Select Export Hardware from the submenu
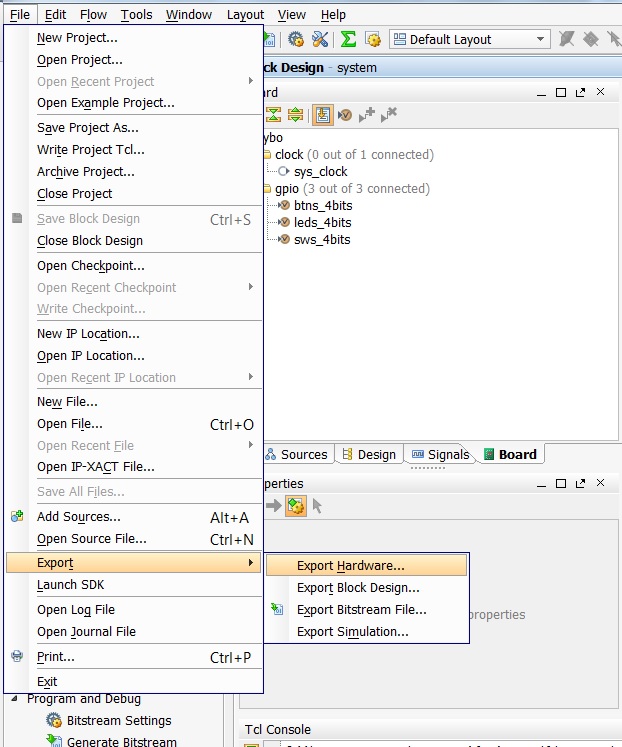Screen dimensions: 622x747 367,565
